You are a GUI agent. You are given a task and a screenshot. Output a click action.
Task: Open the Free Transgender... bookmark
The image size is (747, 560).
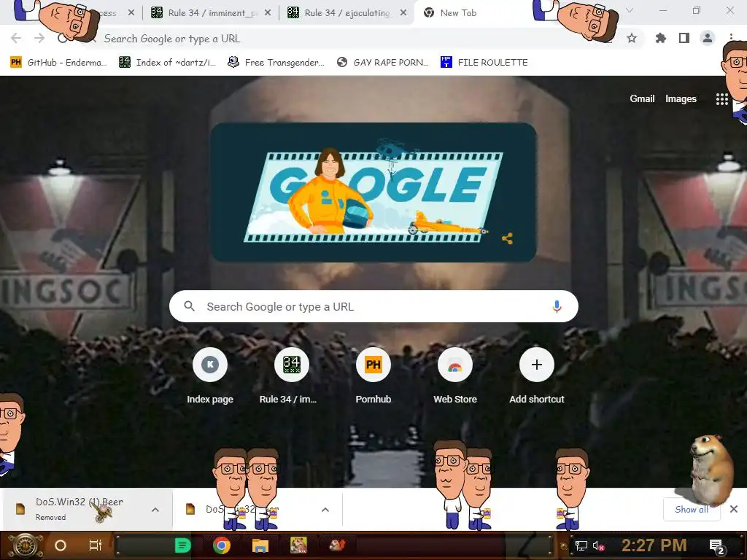[x=276, y=63]
